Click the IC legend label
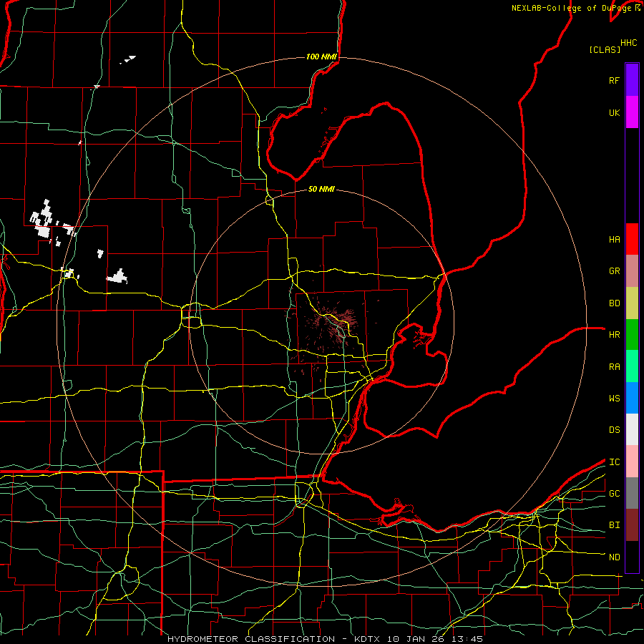644x644 pixels. (614, 462)
